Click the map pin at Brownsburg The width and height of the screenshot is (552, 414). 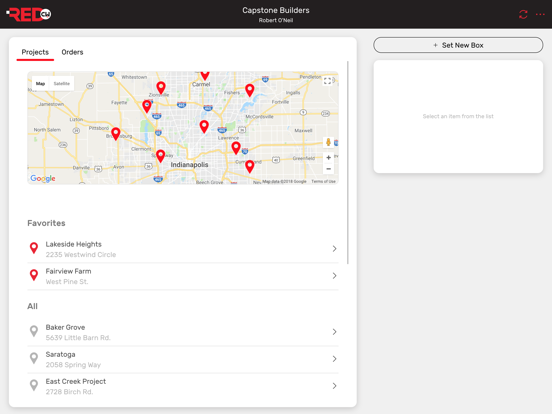(116, 133)
